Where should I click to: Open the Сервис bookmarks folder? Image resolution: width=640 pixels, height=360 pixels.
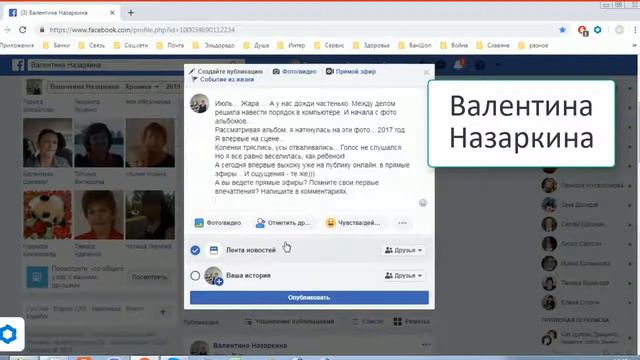[329, 45]
